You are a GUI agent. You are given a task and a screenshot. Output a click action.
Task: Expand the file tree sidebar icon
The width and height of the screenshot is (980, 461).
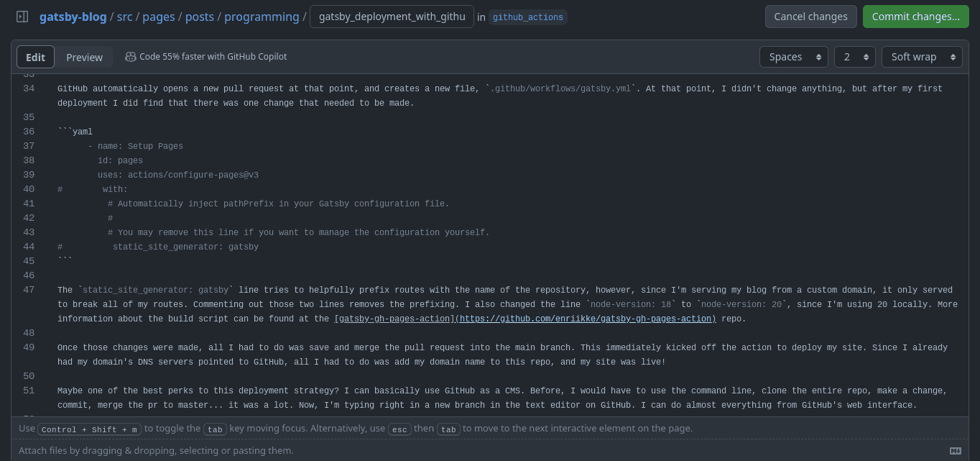click(22, 17)
